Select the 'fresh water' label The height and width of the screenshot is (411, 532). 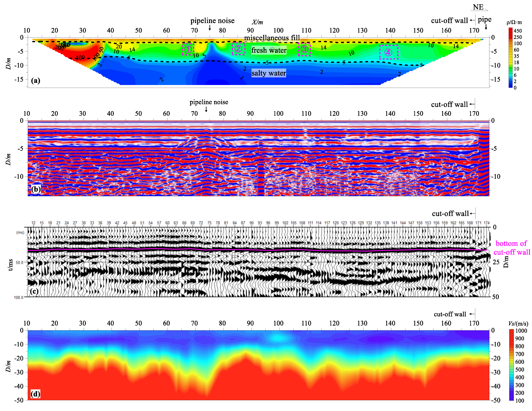click(x=269, y=50)
